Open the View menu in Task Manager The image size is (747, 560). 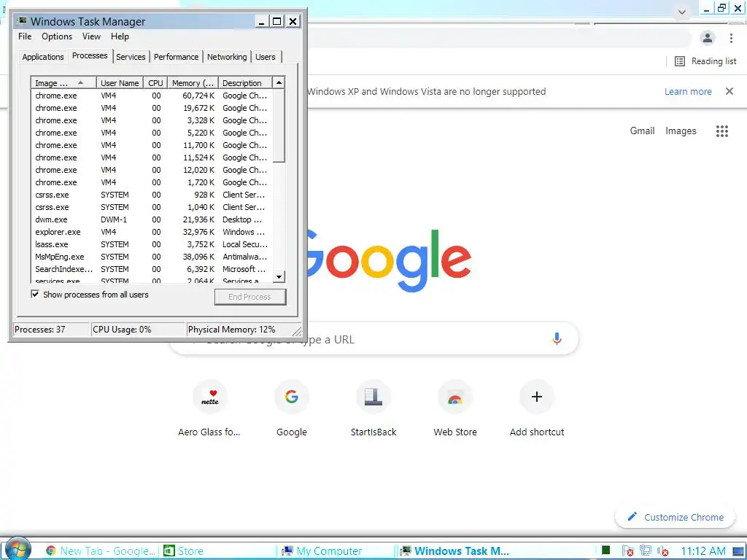click(x=91, y=36)
